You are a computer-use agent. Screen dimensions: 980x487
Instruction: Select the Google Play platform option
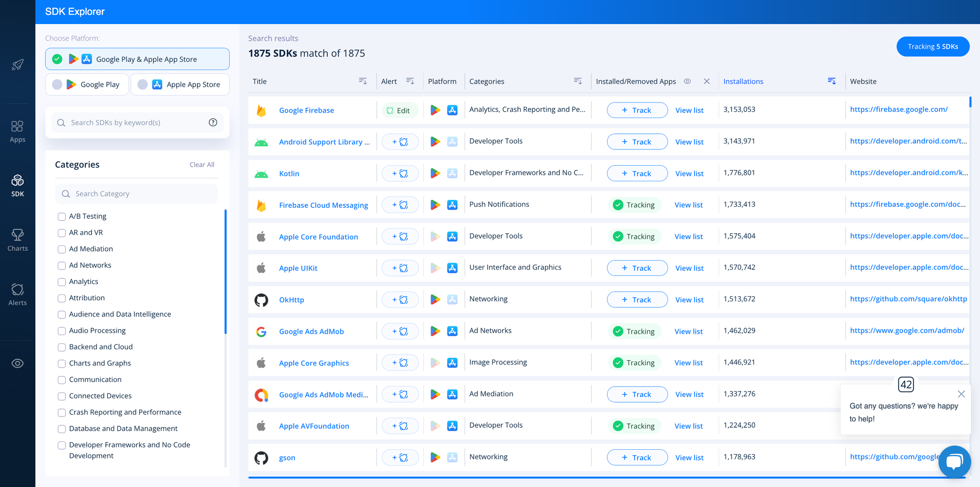87,84
